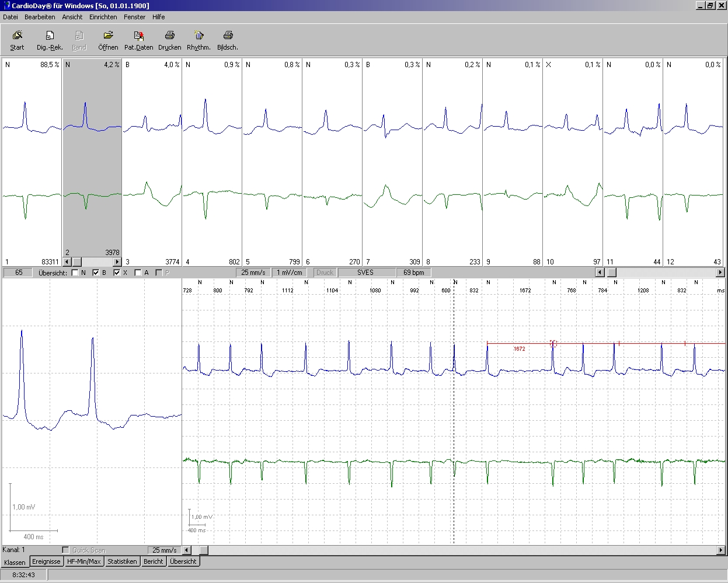Open the Rhythm. analysis tool
Screen dimensions: 728x583
[x=198, y=36]
